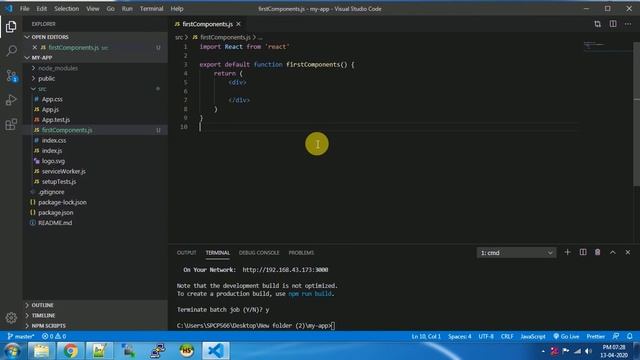
Task: Change JavaScript language mode
Action: [533, 336]
